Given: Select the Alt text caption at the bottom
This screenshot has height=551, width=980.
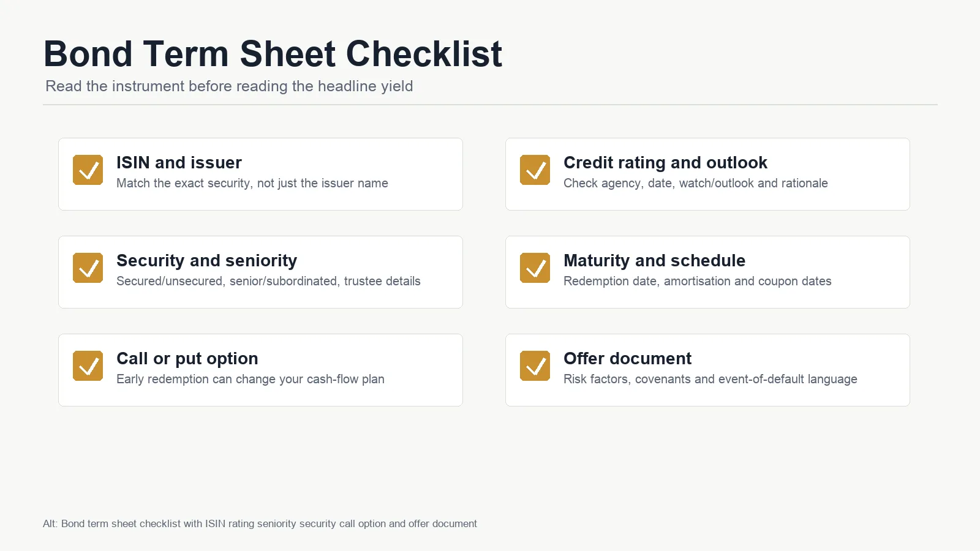Looking at the screenshot, I should point(260,523).
